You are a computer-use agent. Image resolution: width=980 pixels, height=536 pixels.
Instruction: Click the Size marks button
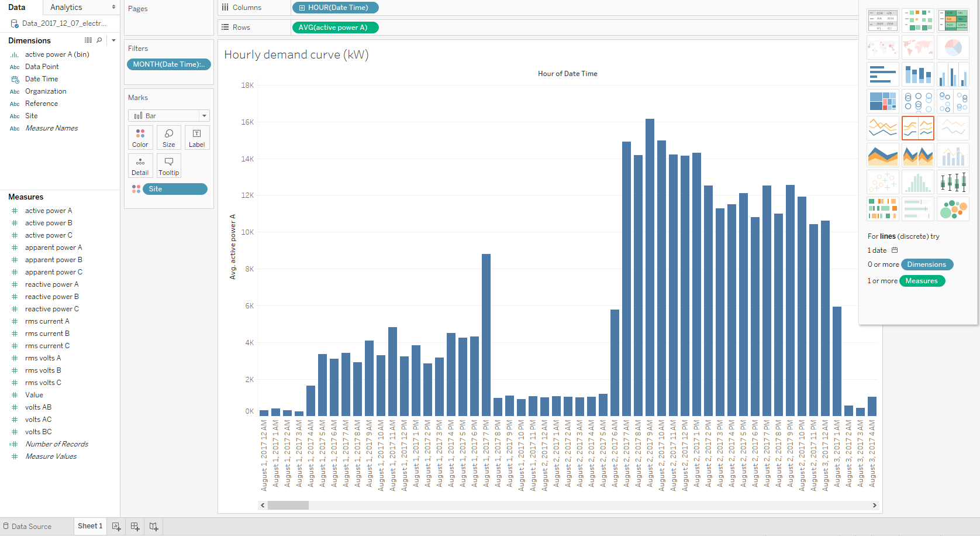(168, 138)
